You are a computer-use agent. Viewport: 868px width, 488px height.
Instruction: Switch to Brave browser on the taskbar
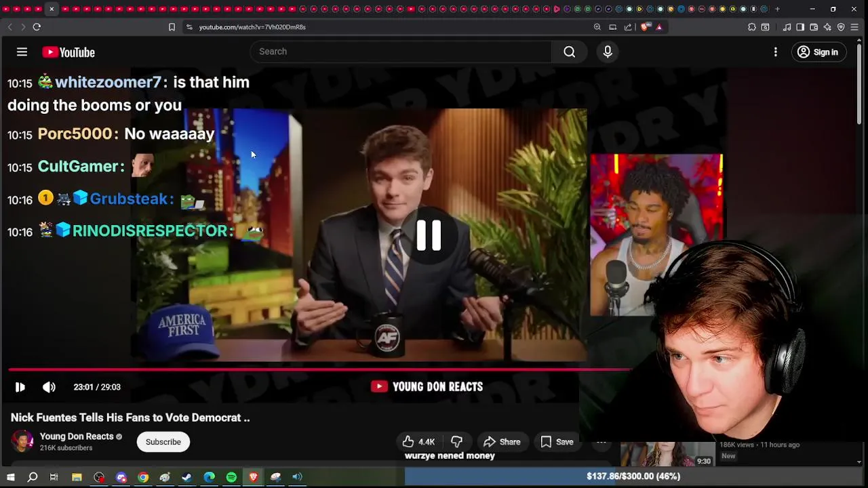pos(253,477)
